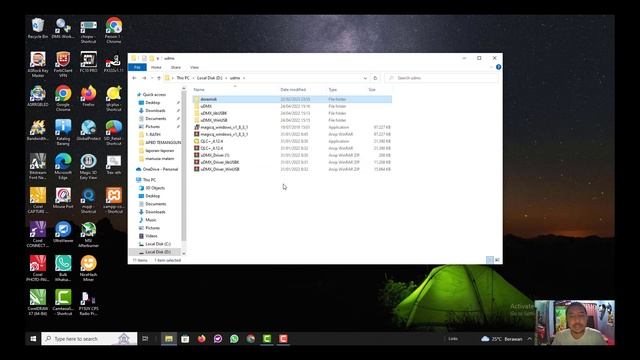Open the Firefox desktop shortcut

coord(88,96)
